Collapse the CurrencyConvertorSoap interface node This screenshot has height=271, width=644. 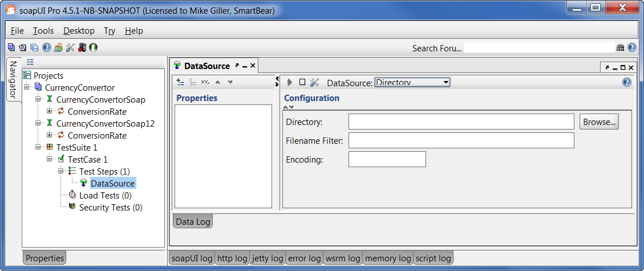point(38,99)
